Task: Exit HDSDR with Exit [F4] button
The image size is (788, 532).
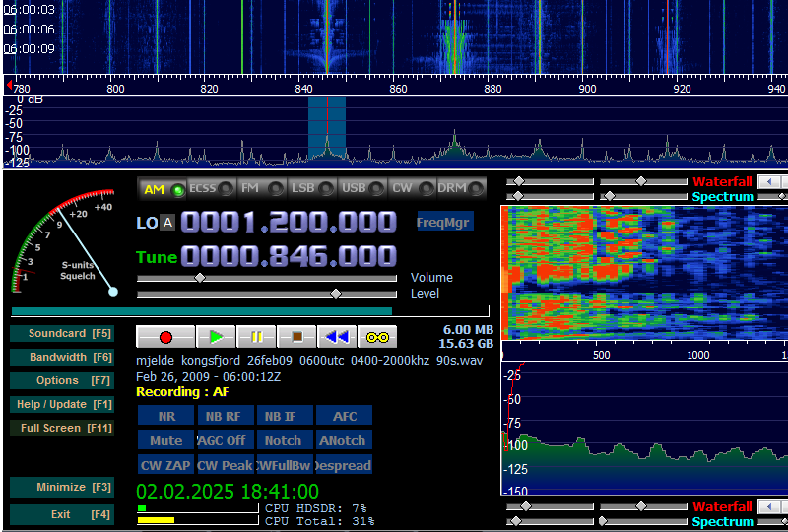Action: point(62,514)
